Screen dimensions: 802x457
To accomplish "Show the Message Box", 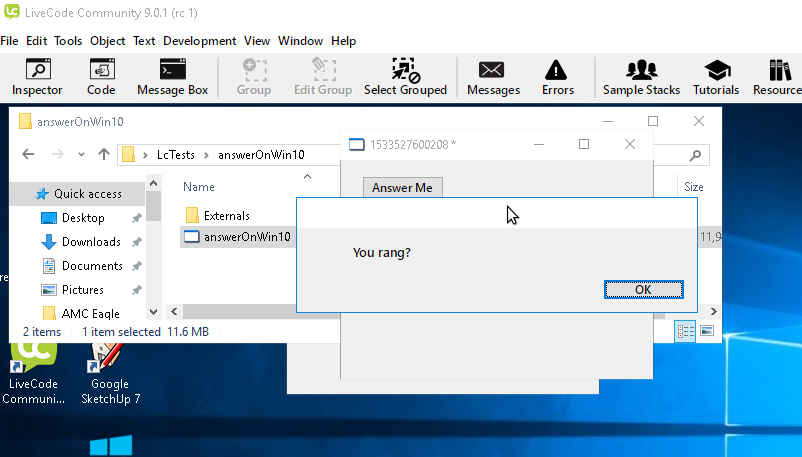I will 171,77.
